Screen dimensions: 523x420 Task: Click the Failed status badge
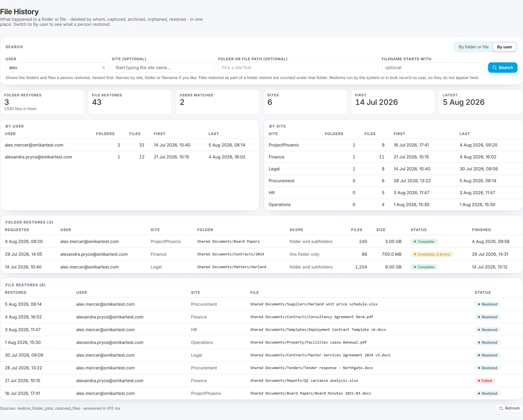(x=485, y=381)
